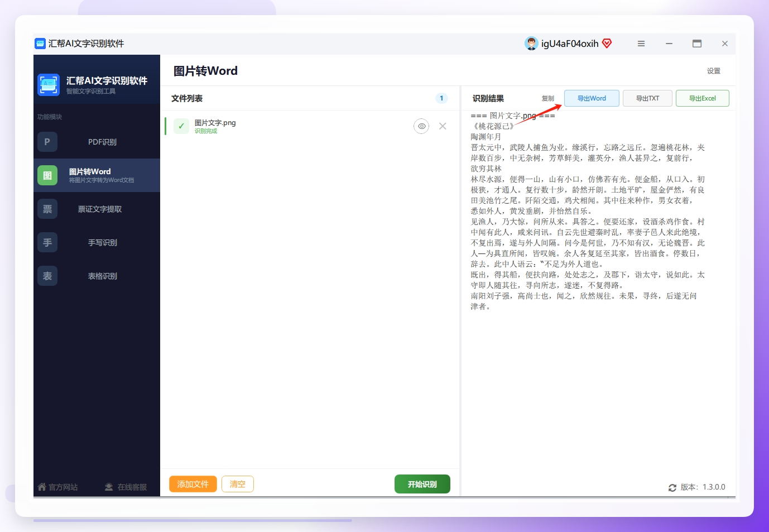Click the refresh icon beside version number
769x532 pixels.
(672, 487)
